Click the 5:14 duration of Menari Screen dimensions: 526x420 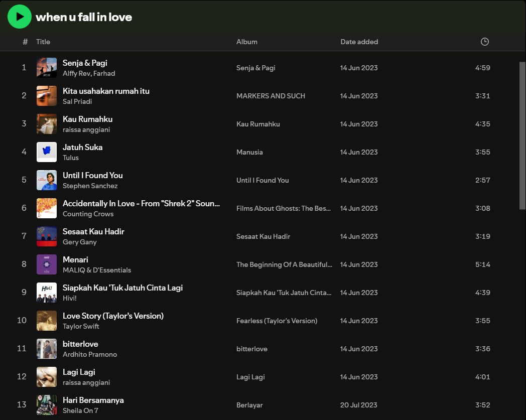click(x=483, y=264)
